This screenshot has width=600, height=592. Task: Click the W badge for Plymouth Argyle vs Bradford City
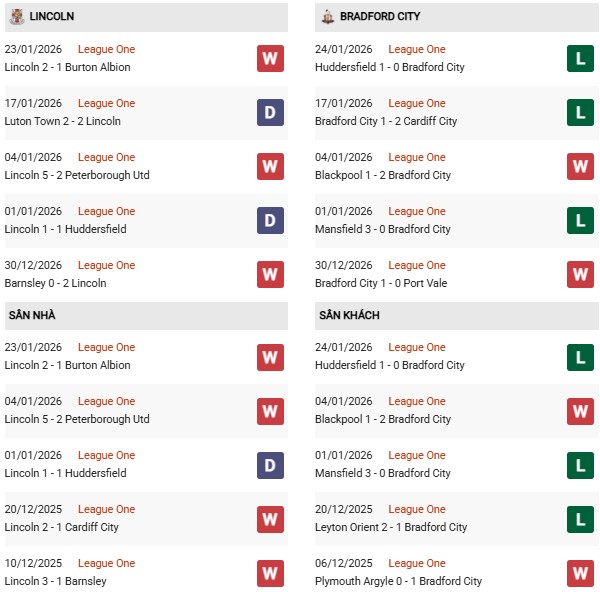580,573
